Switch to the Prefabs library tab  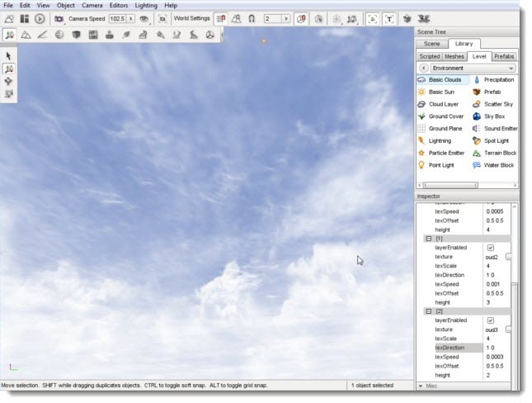(504, 56)
